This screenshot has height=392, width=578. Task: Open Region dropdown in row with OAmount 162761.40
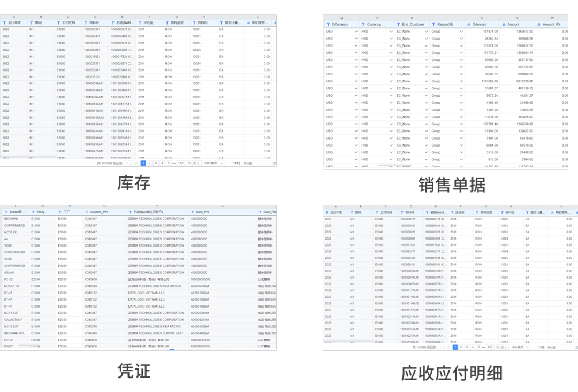pyautogui.click(x=461, y=124)
